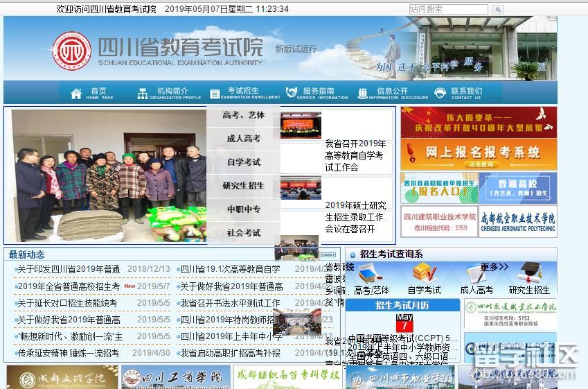Click the group photo news slideshow image
Viewport: 588px width, 389px height.
[x=109, y=175]
